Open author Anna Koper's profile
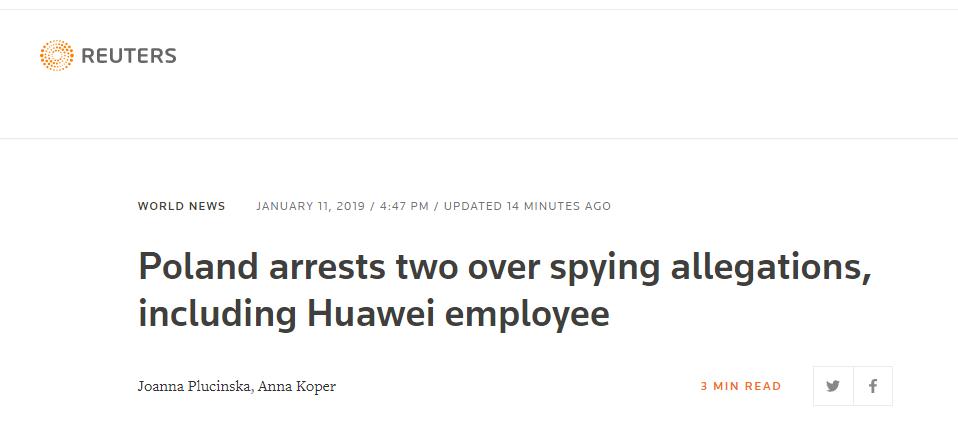The height and width of the screenshot is (421, 958). (297, 386)
